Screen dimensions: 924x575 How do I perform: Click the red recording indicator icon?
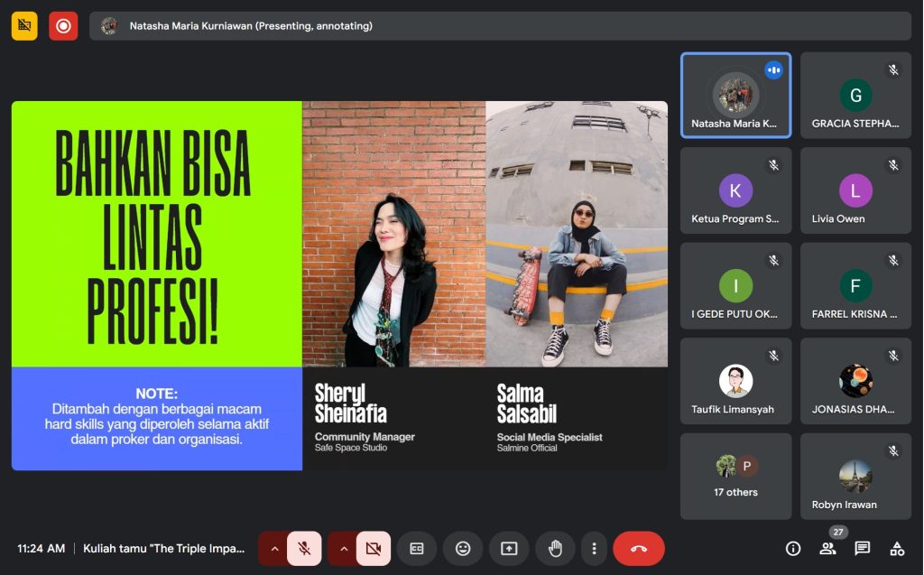pyautogui.click(x=63, y=26)
